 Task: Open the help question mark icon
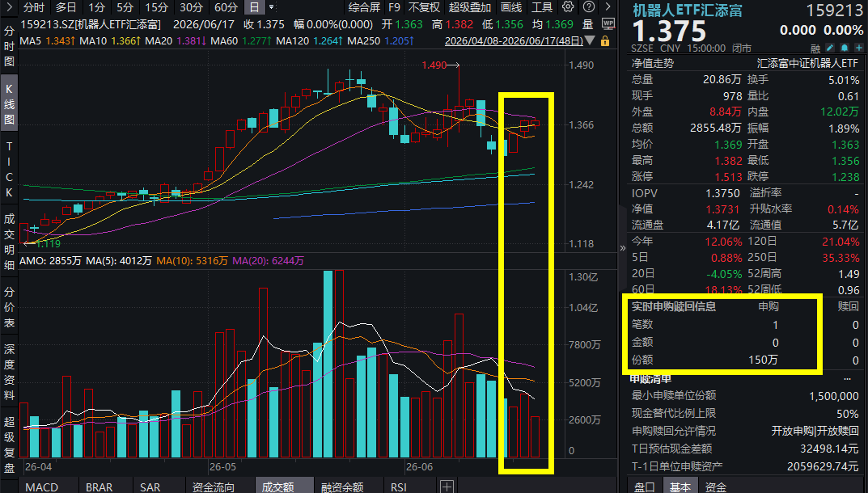(589, 6)
